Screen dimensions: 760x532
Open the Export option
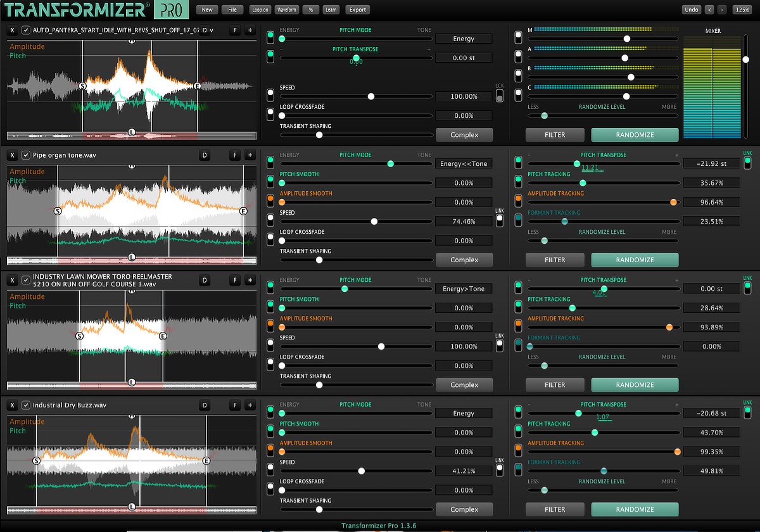(x=358, y=9)
